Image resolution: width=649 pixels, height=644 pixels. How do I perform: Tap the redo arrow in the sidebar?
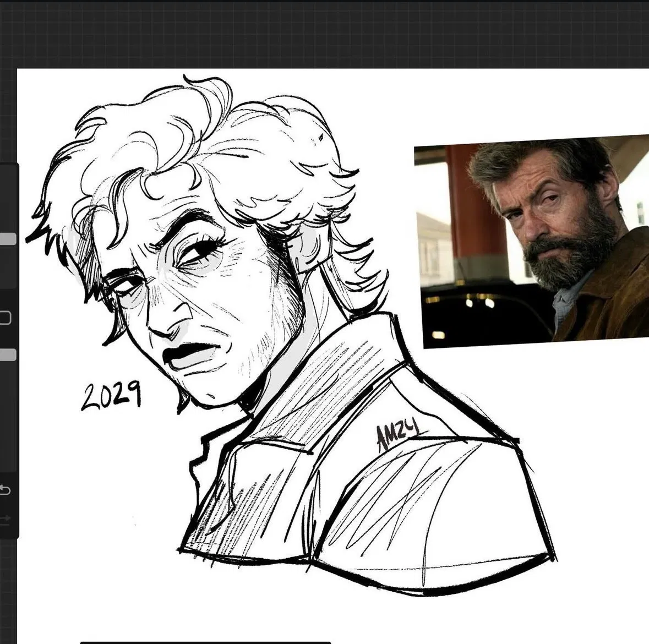click(x=5, y=518)
